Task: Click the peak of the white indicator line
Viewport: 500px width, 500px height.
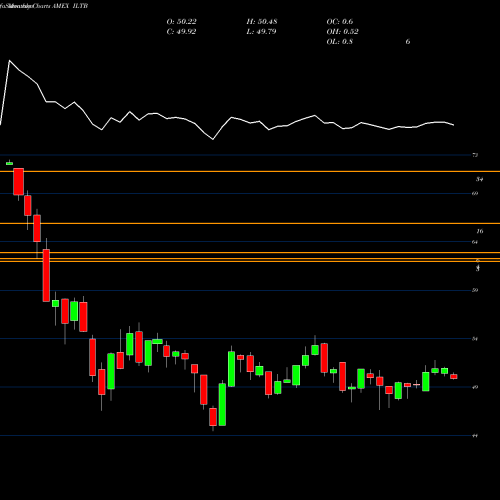Action: point(9,60)
